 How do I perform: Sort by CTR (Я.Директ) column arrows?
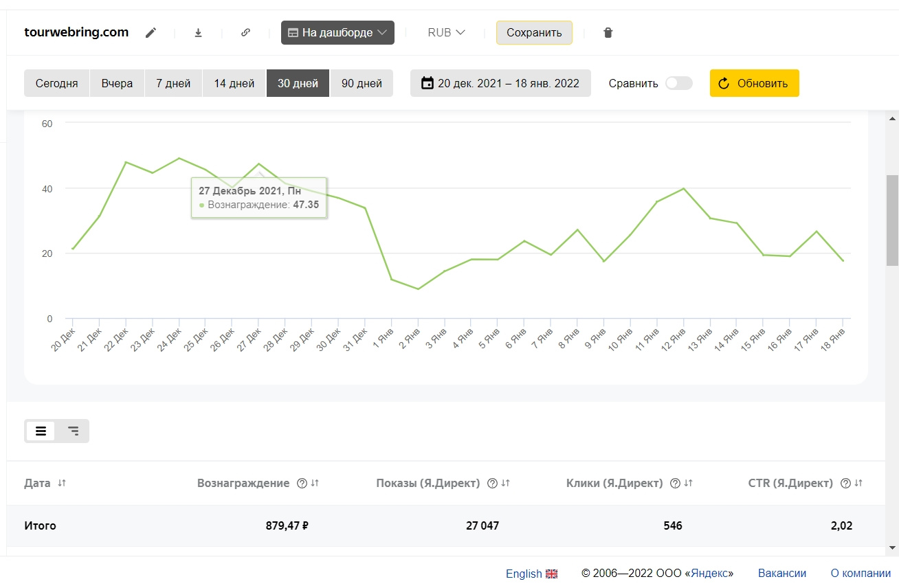coord(858,484)
